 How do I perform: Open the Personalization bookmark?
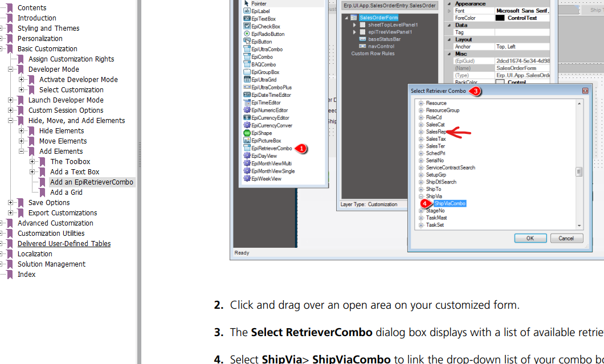point(40,39)
